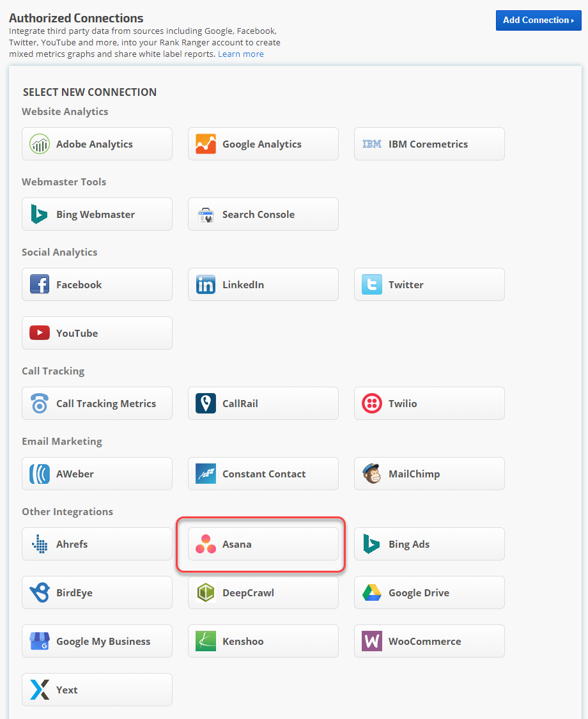
Task: Click the Constant Contact logo icon
Action: [205, 474]
